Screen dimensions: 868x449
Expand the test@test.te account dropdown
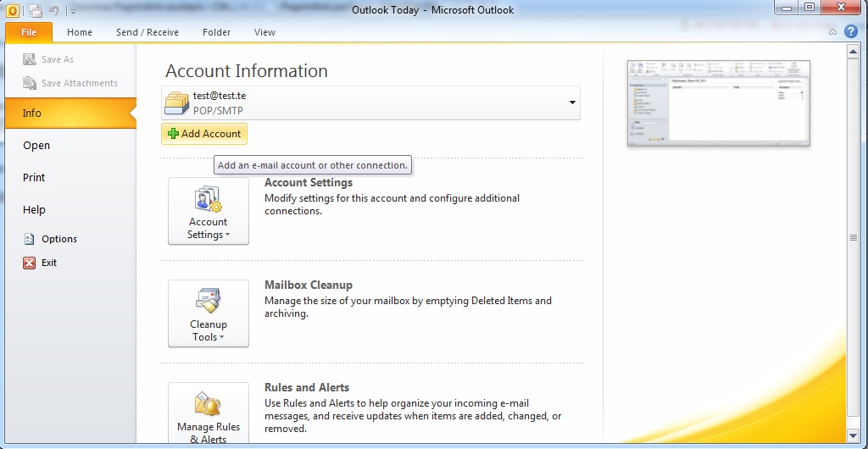coord(572,103)
